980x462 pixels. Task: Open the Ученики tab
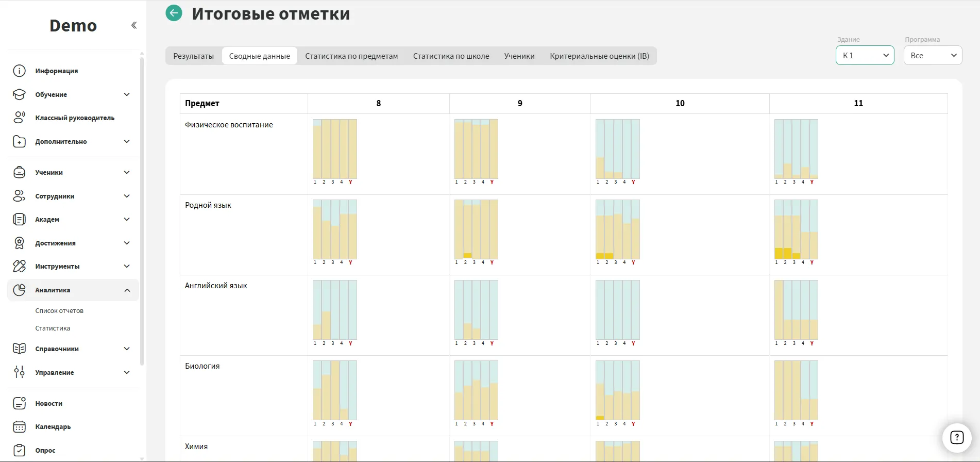[x=519, y=56]
